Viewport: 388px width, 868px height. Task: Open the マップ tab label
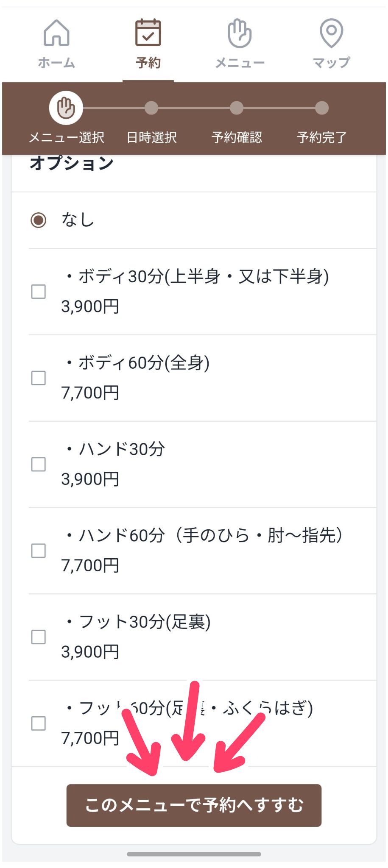pyautogui.click(x=331, y=63)
